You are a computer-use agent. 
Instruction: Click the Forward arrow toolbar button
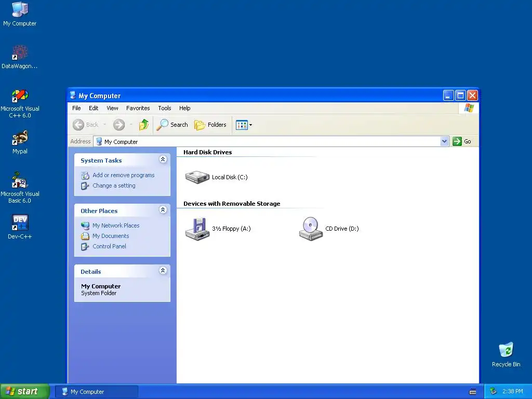119,125
